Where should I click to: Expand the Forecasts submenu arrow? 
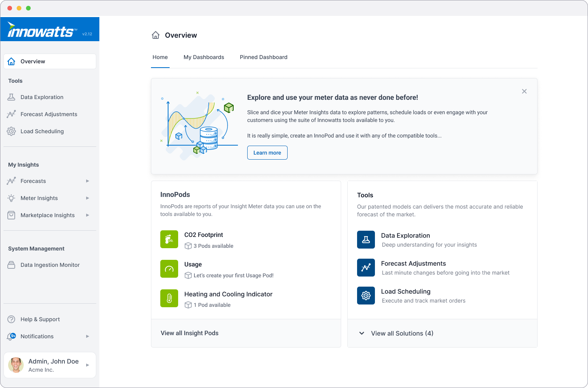(88, 181)
